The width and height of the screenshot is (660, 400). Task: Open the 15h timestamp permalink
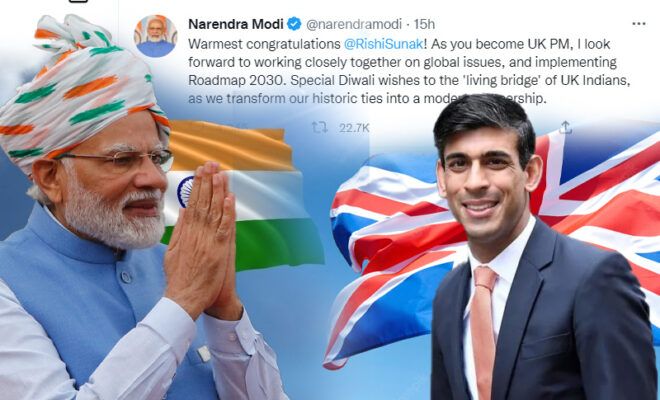coord(424,24)
